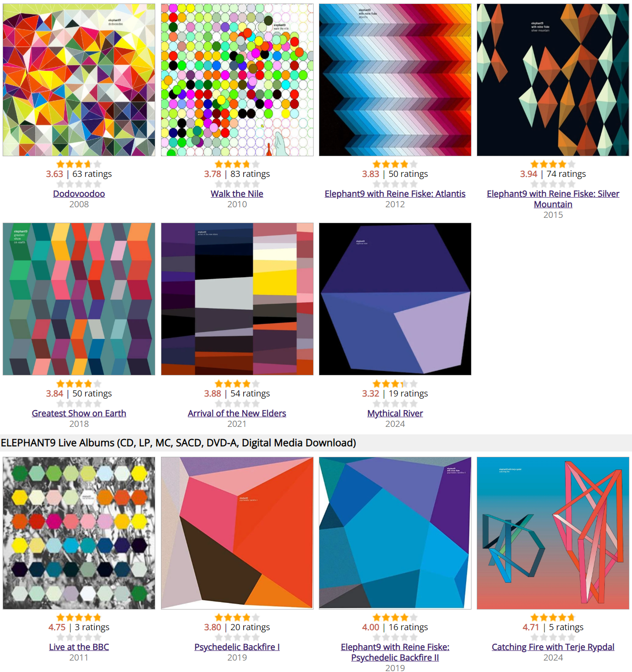Follow the Walk the Nile title link
Screen dimensions: 632x672
pos(237,194)
